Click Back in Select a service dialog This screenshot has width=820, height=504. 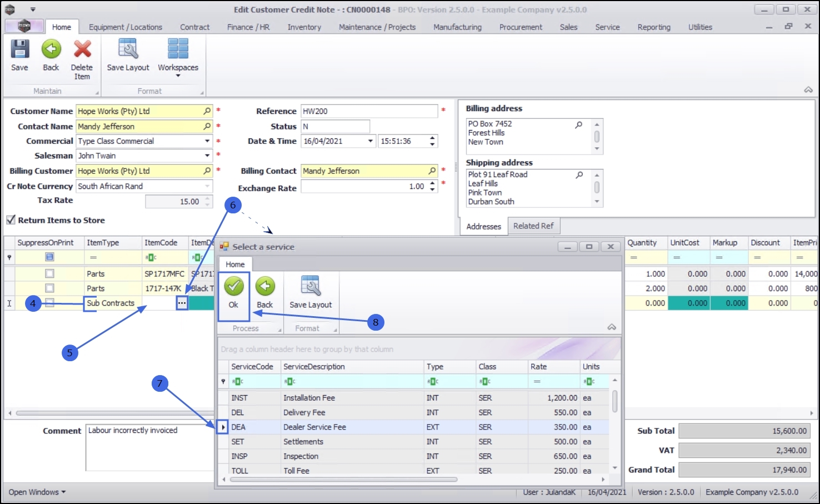(265, 287)
